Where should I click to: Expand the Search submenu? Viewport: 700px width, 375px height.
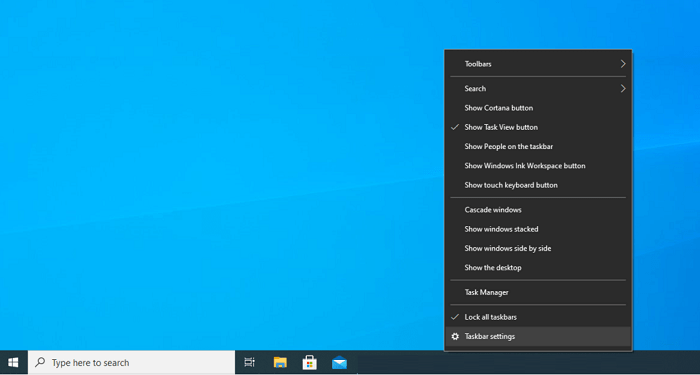tap(538, 88)
